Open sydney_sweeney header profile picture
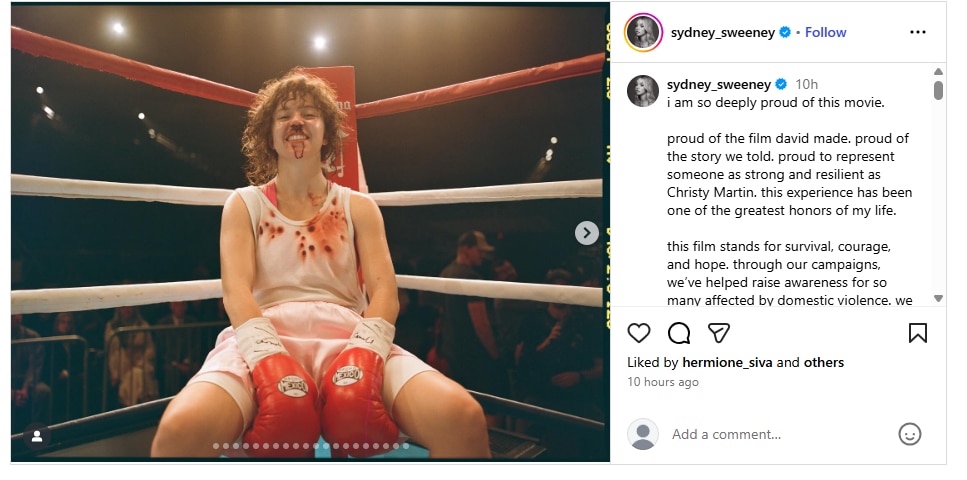The image size is (967, 480). (x=643, y=32)
